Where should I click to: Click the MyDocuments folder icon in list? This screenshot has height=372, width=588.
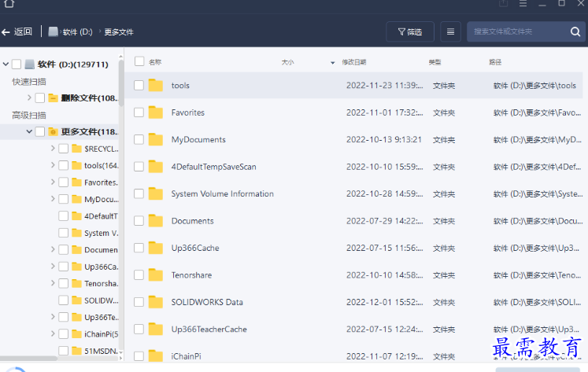pyautogui.click(x=156, y=140)
